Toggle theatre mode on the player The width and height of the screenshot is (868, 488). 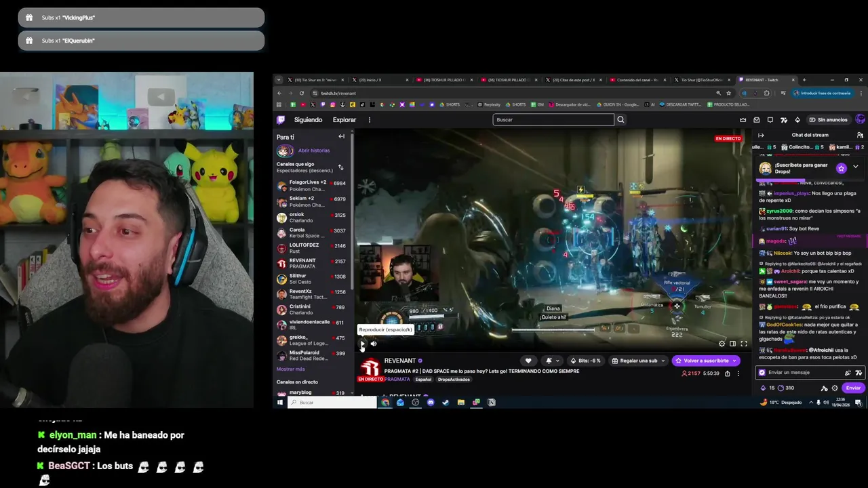(732, 344)
